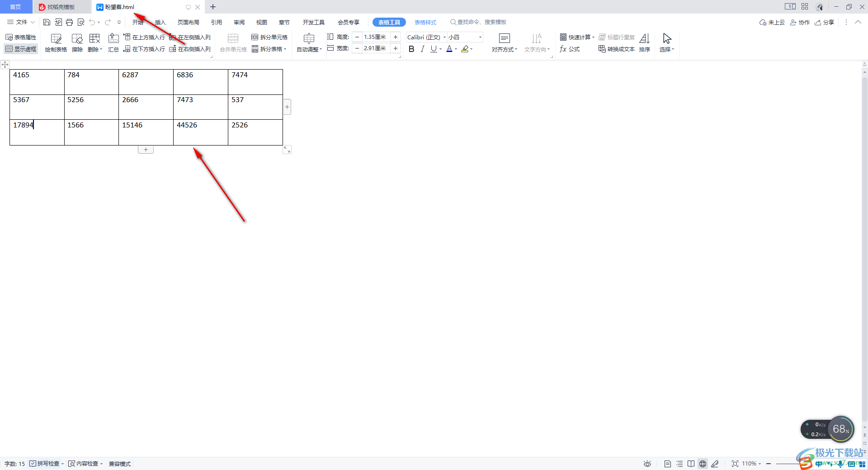
Task: Open the Alignment (对齐方式) dropdown
Action: [505, 43]
